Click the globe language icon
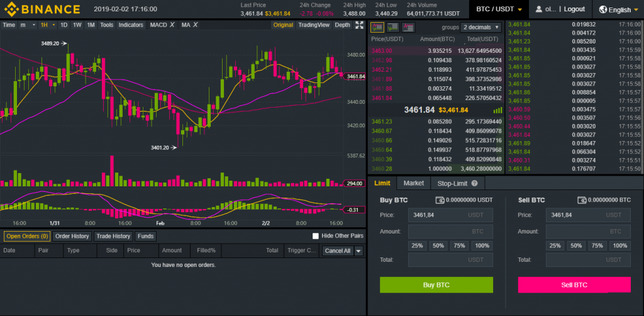This screenshot has width=644, height=316. pyautogui.click(x=603, y=9)
